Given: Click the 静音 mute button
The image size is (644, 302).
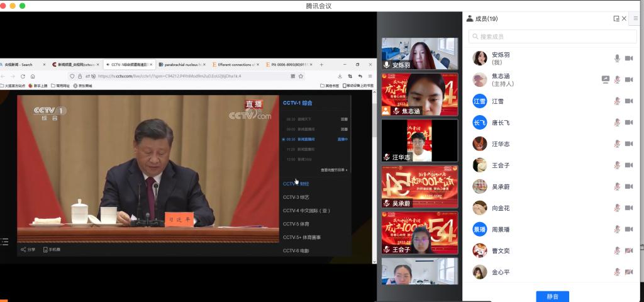Looking at the screenshot, I should 552,296.
